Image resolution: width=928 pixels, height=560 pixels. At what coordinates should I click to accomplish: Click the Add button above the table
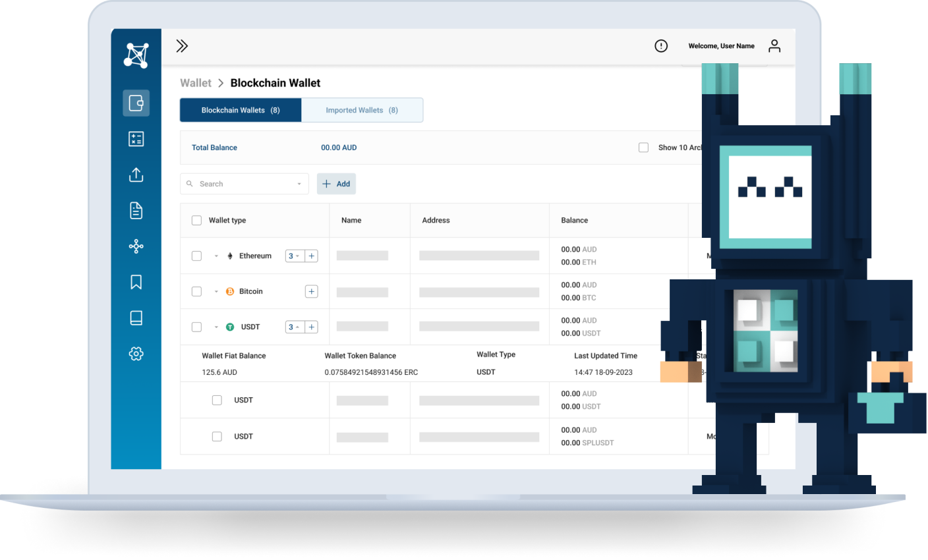coord(336,183)
